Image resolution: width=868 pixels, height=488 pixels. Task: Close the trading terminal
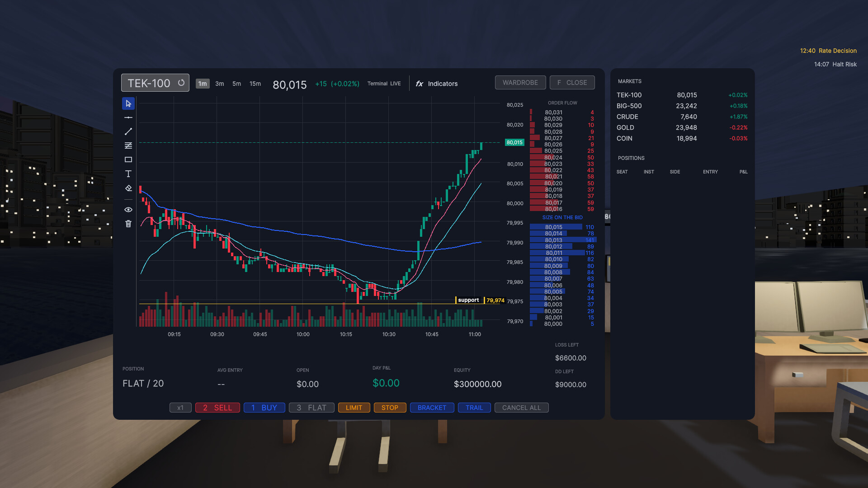tap(572, 83)
